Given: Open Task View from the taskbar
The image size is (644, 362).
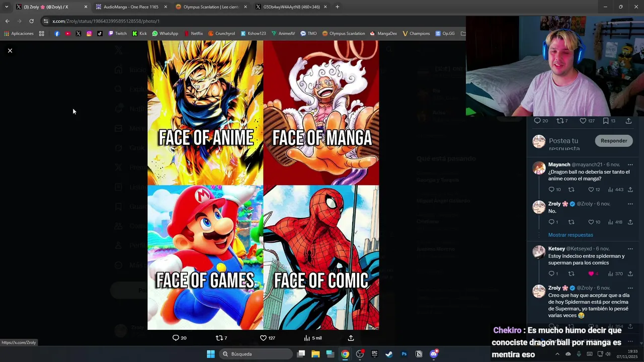Looking at the screenshot, I should 301,354.
